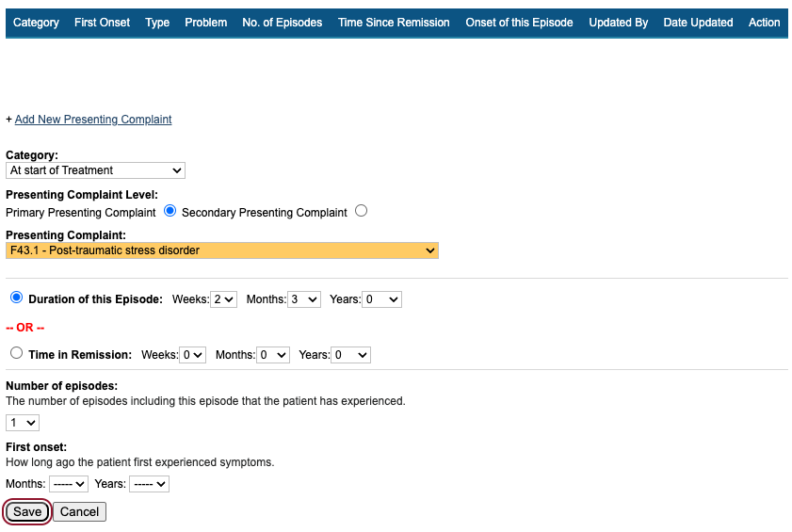The image size is (792, 532).
Task: Click the Cancel button
Action: pos(79,512)
